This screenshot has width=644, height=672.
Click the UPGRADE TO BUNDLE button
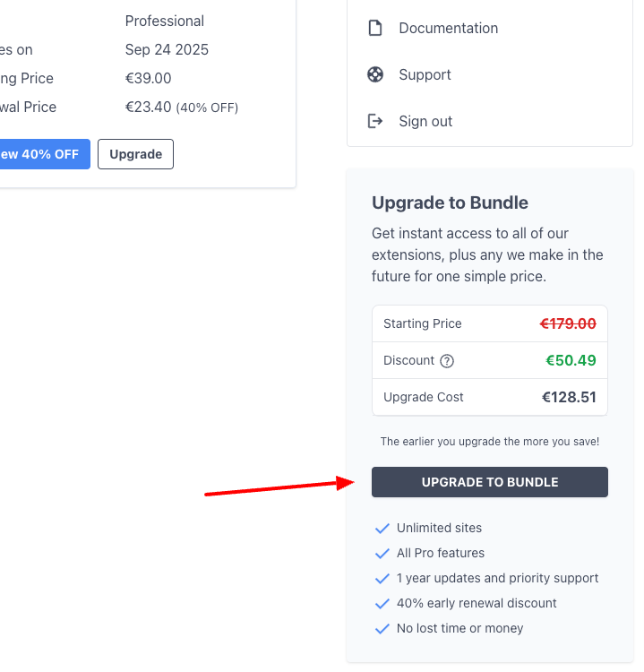tap(490, 482)
